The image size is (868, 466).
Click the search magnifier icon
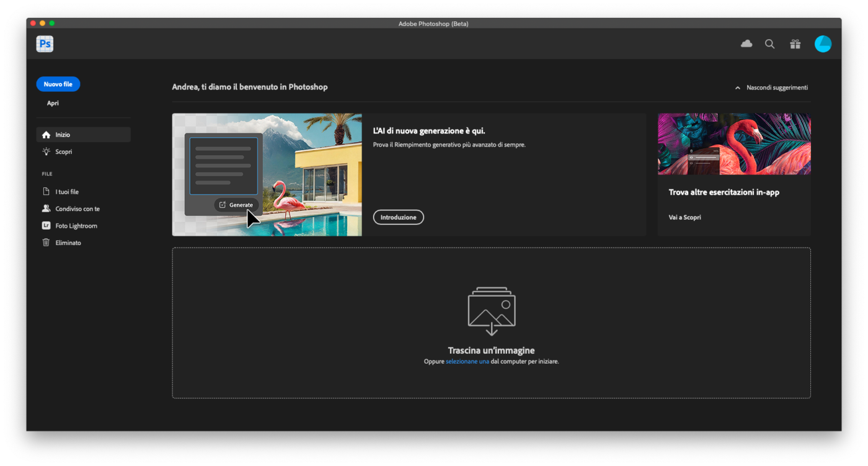tap(769, 44)
